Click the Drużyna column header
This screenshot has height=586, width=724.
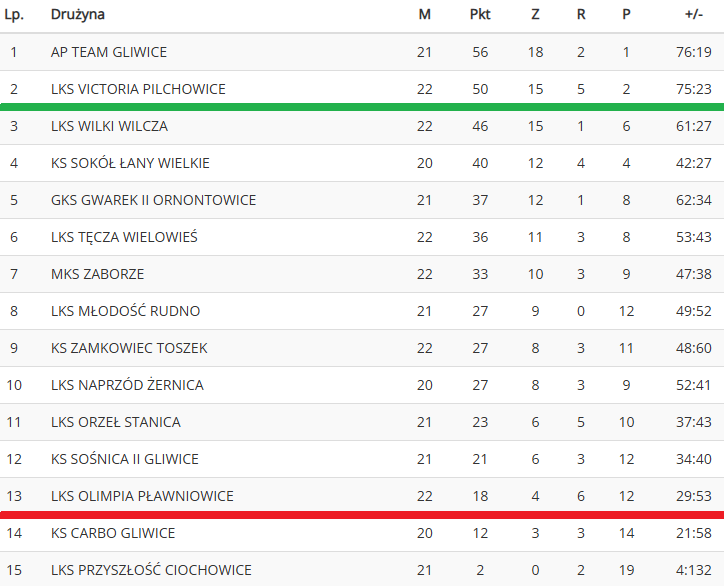(x=78, y=14)
